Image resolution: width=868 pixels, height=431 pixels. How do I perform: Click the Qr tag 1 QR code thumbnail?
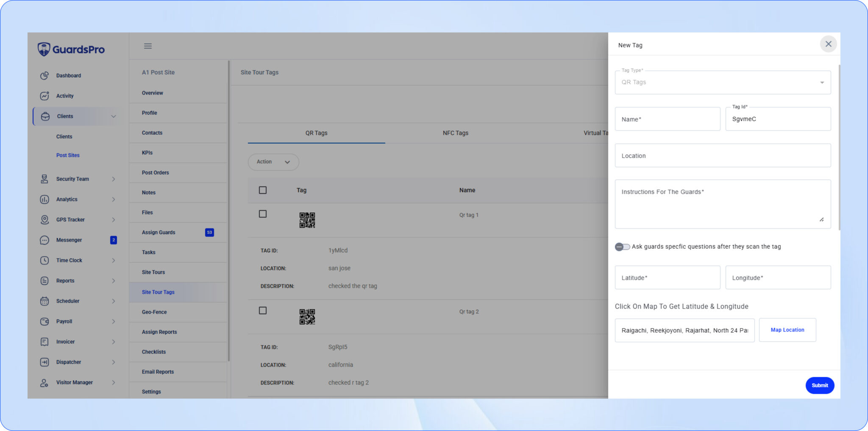pyautogui.click(x=307, y=220)
